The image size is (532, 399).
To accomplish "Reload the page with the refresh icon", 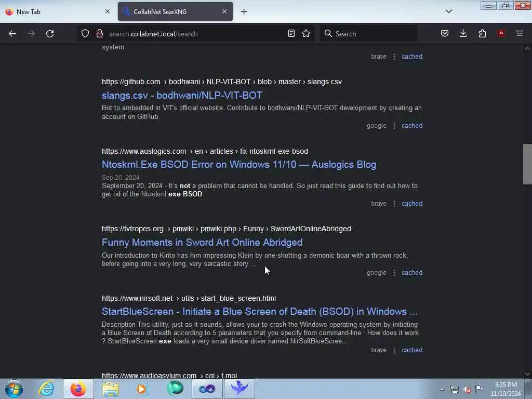I will (x=50, y=34).
